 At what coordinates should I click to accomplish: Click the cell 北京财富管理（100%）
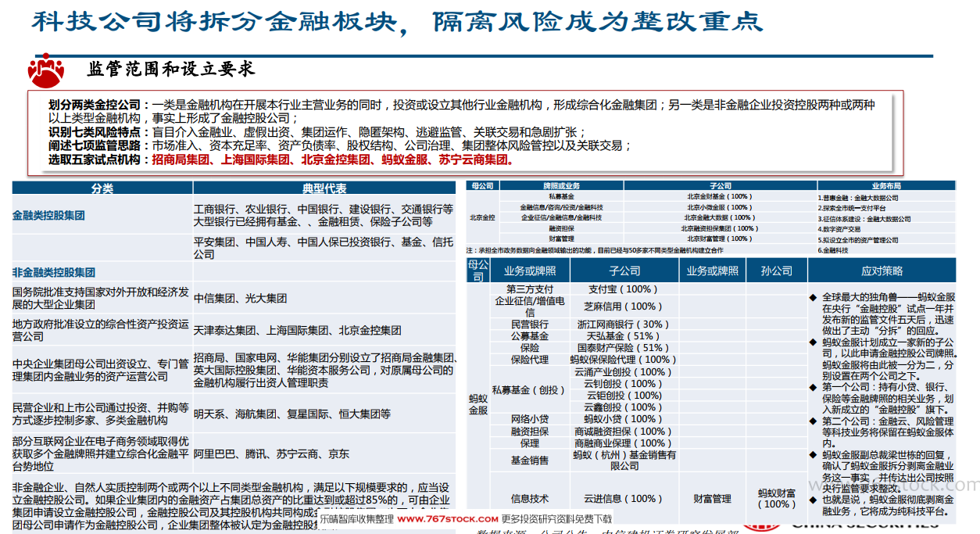coord(719,238)
